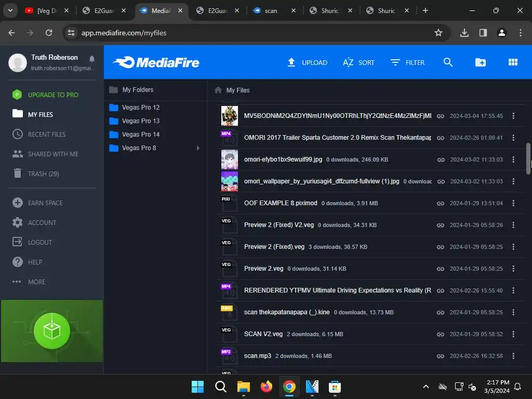Screen dimensions: 532x399
Task: Copy share link for scan thekapatanapapa kine file
Action: point(441,312)
